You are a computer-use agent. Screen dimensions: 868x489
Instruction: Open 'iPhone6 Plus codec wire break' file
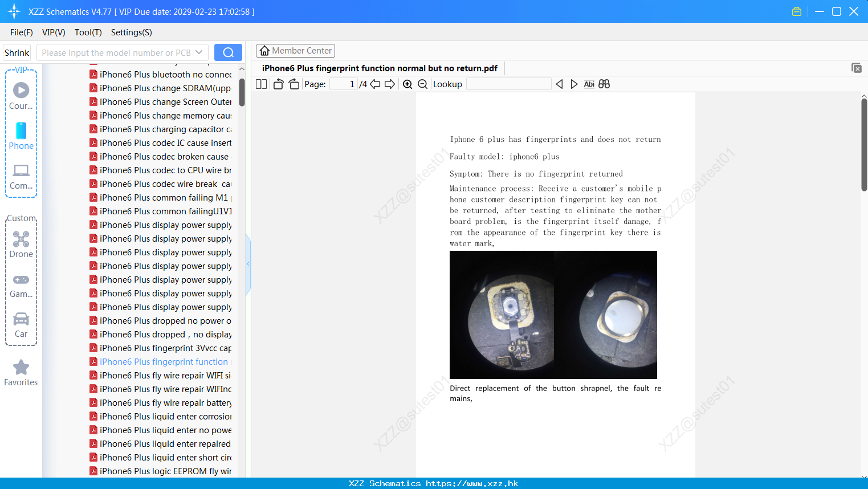click(161, 184)
